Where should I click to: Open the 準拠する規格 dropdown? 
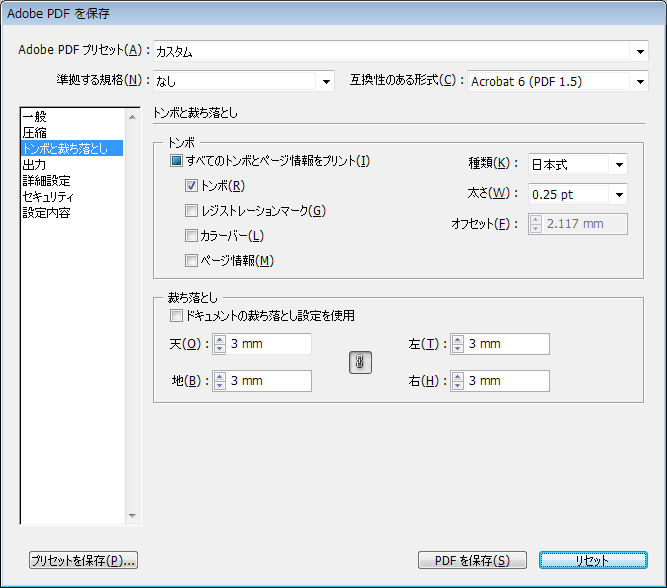coord(244,81)
